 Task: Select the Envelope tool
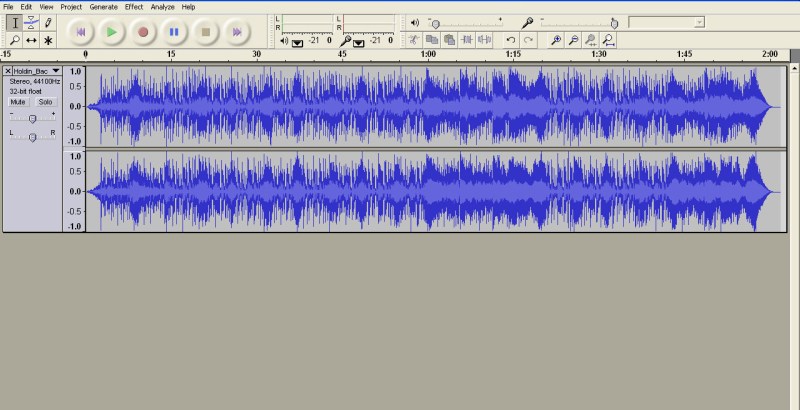31,23
